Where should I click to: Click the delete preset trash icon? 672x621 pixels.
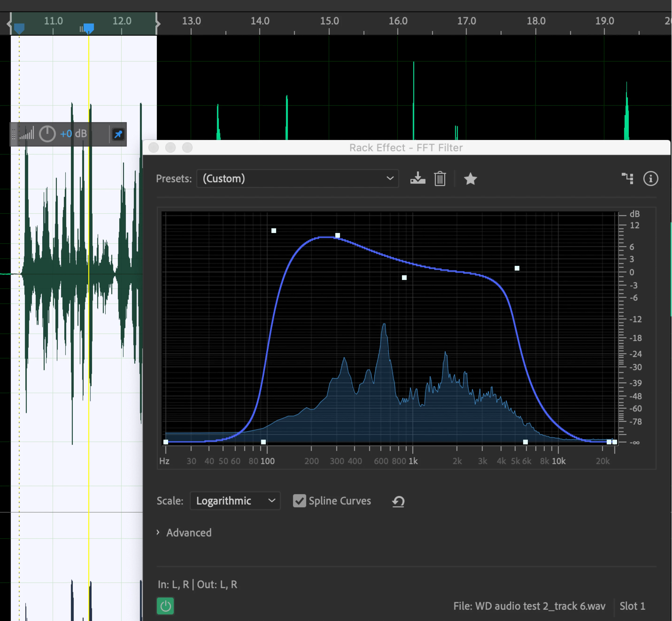[x=440, y=179]
